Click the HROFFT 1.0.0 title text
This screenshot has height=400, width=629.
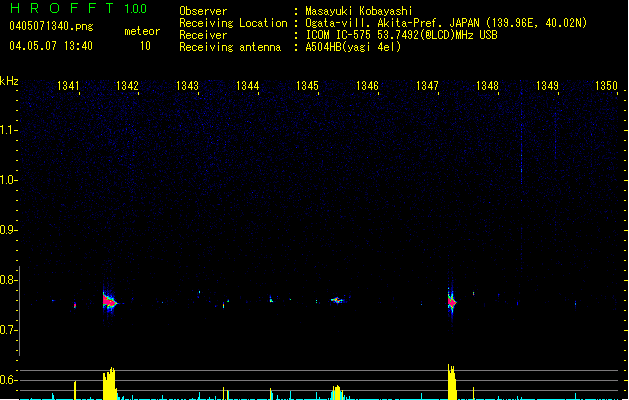click(x=79, y=8)
